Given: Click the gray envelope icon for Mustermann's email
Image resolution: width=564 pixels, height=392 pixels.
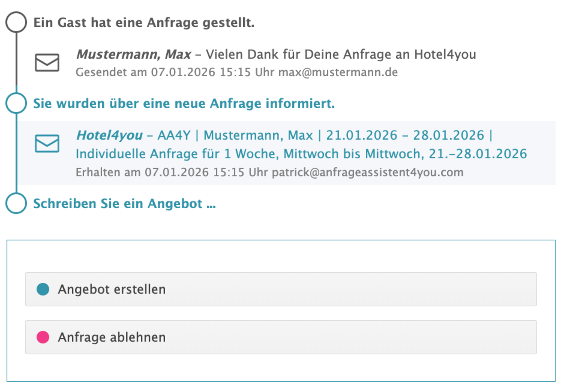Looking at the screenshot, I should pos(47,63).
